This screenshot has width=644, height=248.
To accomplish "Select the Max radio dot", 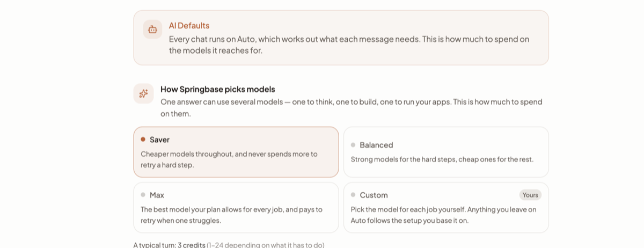I will point(143,195).
